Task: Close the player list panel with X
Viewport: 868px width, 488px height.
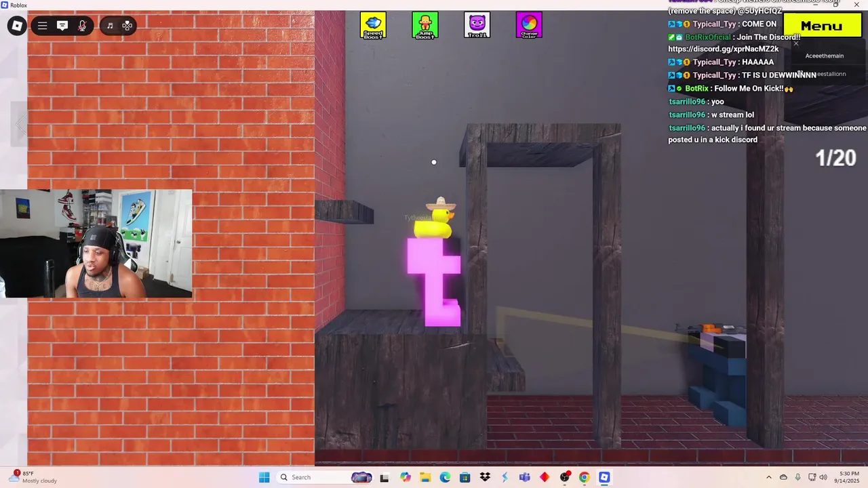Action: click(x=796, y=43)
